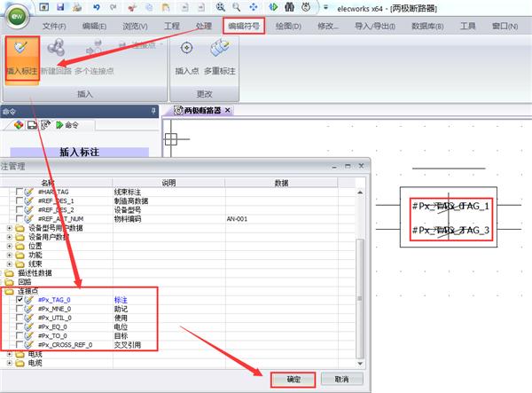Viewport: 532px width, 393px height.
Task: Click the Insert Label (插入标注) ribbon button
Action: coord(22,58)
